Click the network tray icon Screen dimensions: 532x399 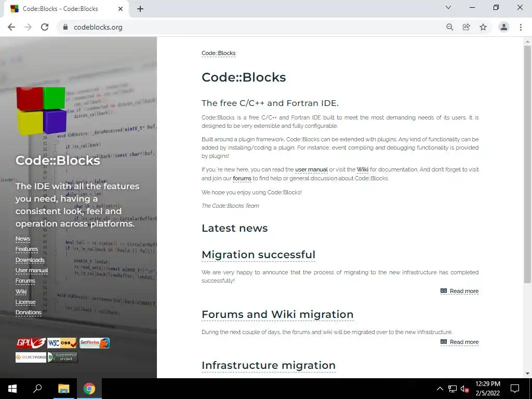click(x=453, y=389)
